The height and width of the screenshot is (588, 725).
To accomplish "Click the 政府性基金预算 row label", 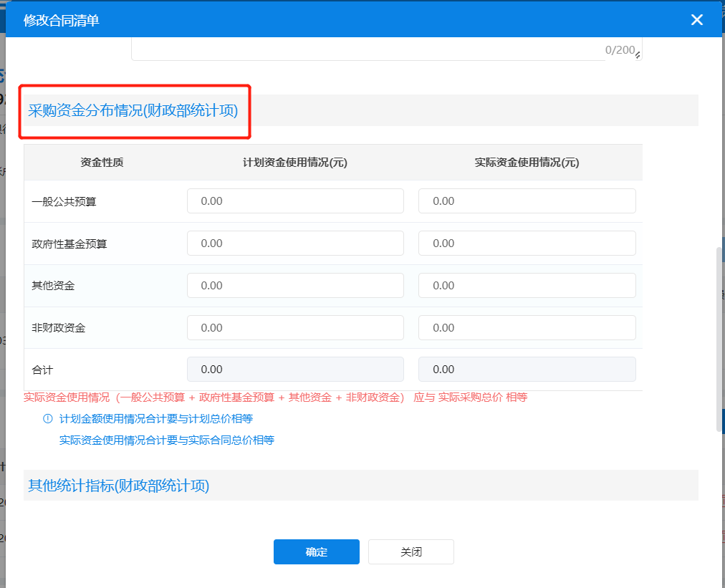I will [x=69, y=244].
